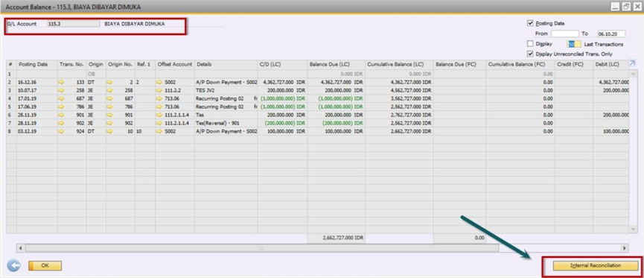This screenshot has height=278, width=644.
Task: Follow the orange arrow beside offset account 111.2.2
Action: click(x=159, y=90)
